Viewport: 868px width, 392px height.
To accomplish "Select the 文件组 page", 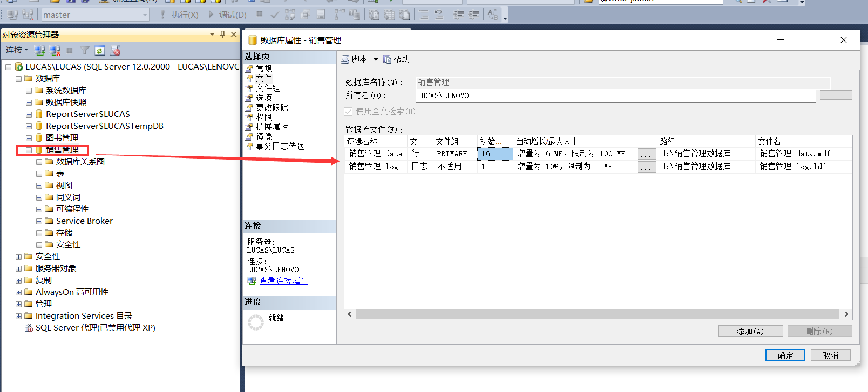I will point(268,88).
